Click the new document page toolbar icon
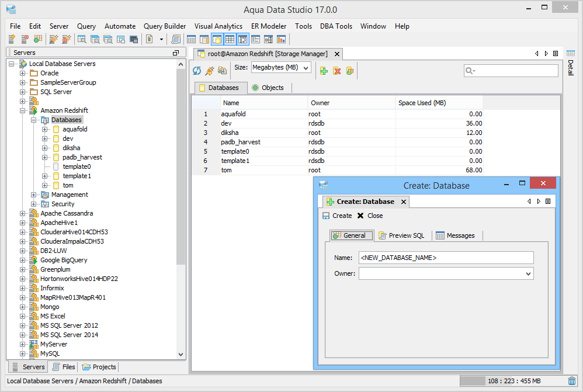This screenshot has height=392, width=583. pos(150,39)
